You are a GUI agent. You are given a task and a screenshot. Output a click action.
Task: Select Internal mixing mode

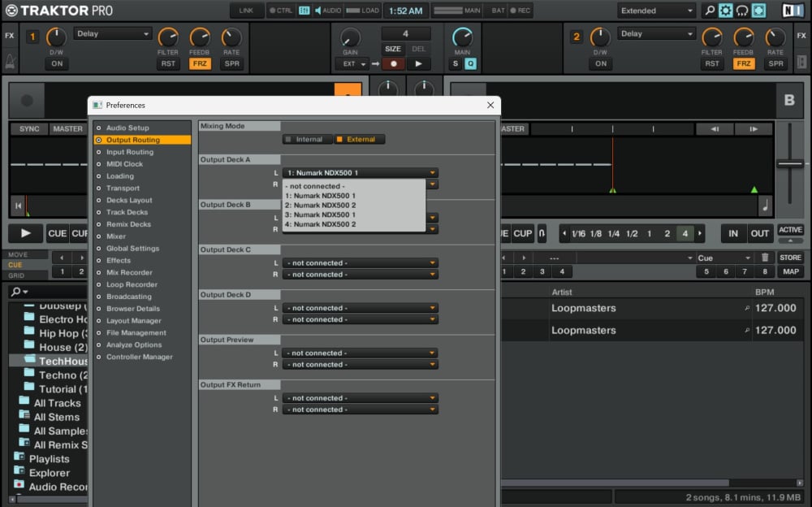(307, 139)
